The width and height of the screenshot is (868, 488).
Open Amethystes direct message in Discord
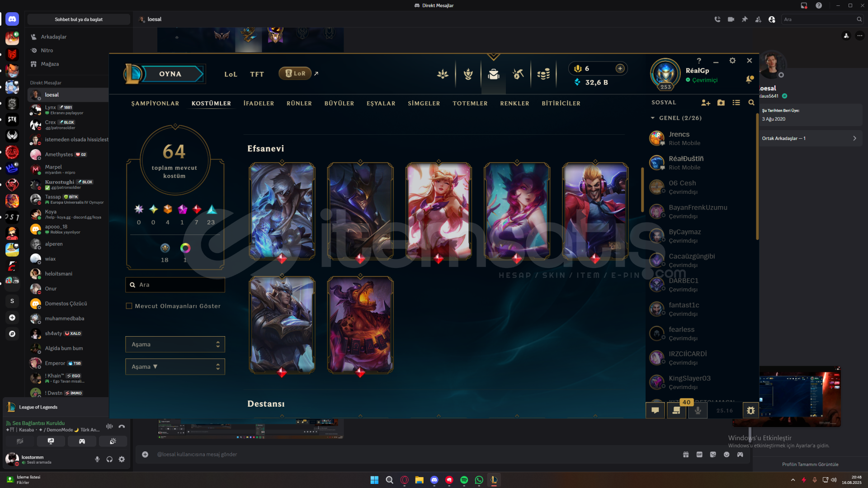click(x=68, y=155)
